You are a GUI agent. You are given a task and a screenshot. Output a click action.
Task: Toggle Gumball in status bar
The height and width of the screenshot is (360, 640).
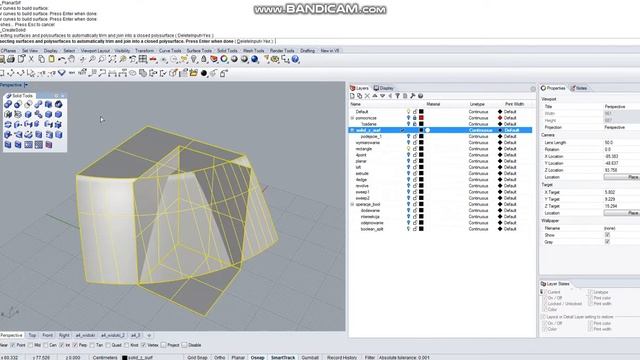point(310,358)
